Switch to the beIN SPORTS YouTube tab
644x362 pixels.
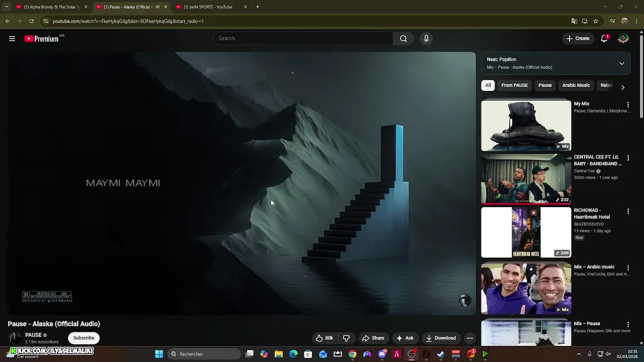coord(211,7)
